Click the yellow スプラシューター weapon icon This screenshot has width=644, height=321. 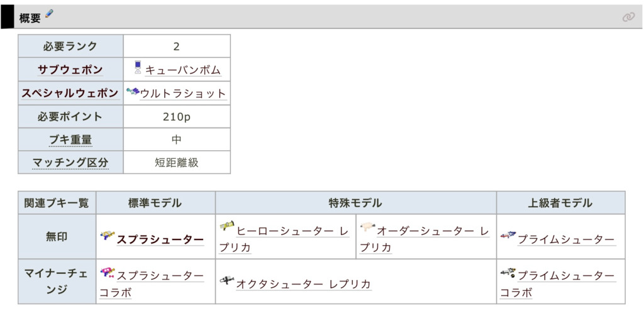[108, 237]
